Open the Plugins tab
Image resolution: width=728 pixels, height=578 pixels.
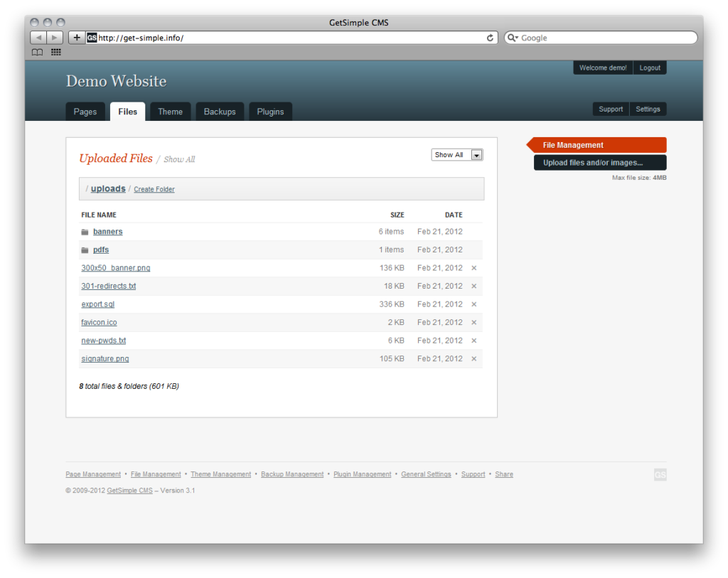point(270,112)
